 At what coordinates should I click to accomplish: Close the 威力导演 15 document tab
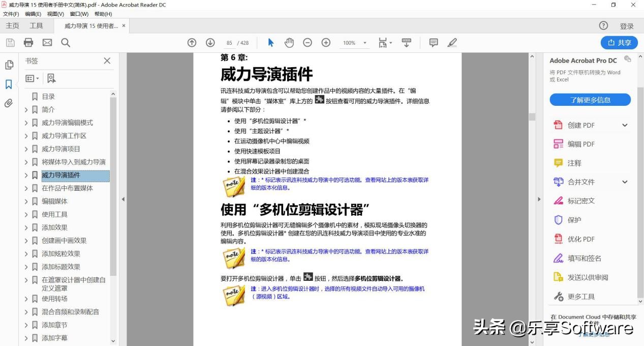pos(124,25)
